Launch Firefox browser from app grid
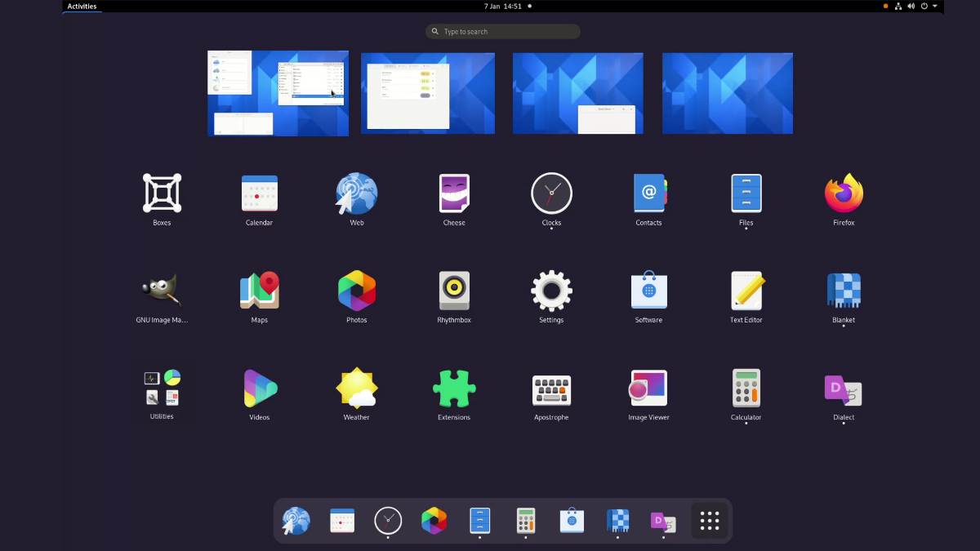This screenshot has width=980, height=551. click(844, 193)
